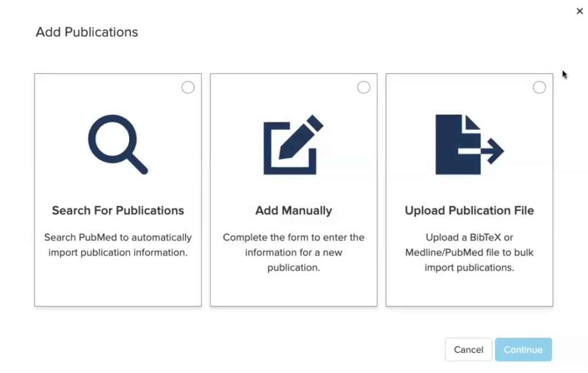This screenshot has width=588, height=373.
Task: Click the Cancel button
Action: click(469, 349)
